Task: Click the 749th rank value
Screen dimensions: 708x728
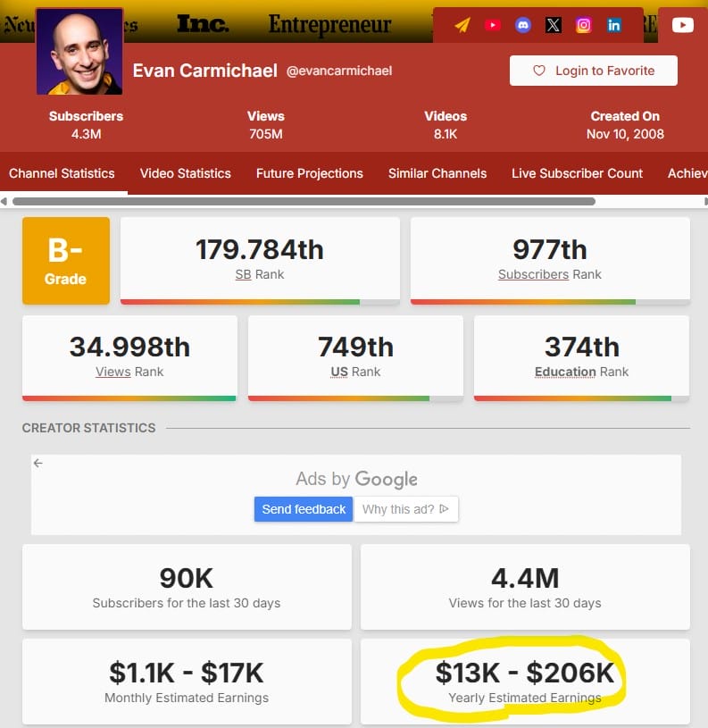Action: [x=355, y=347]
